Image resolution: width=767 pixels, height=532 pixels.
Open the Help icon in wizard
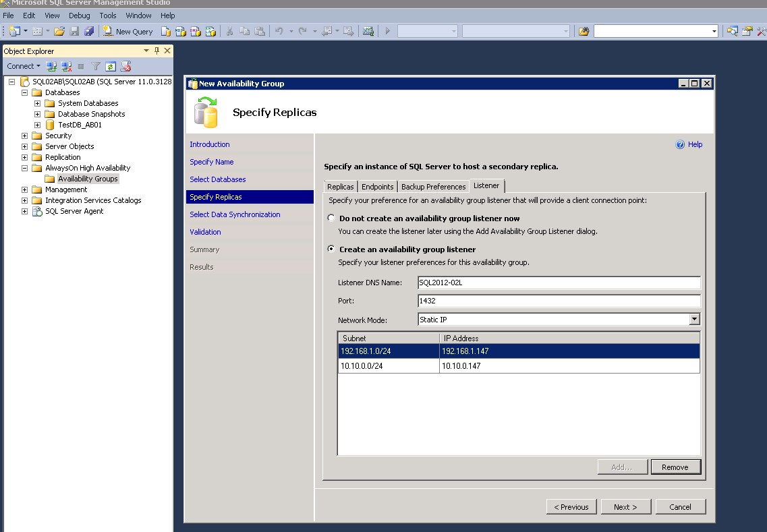680,144
